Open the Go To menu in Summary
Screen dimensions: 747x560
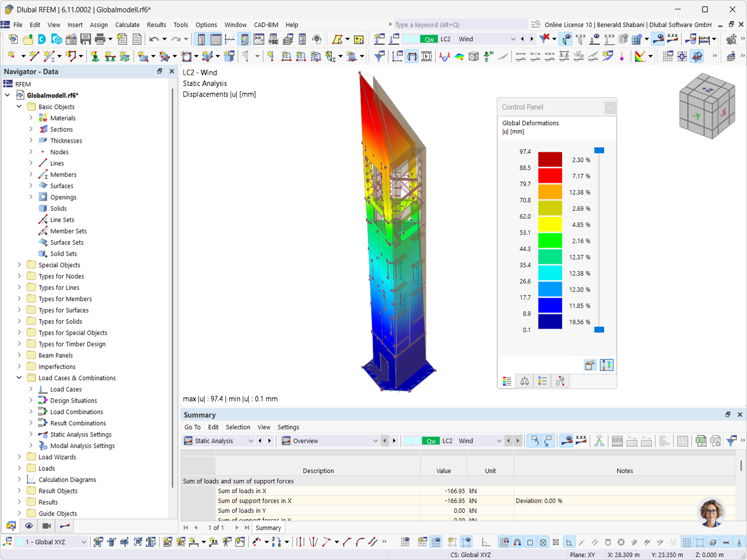click(x=192, y=427)
